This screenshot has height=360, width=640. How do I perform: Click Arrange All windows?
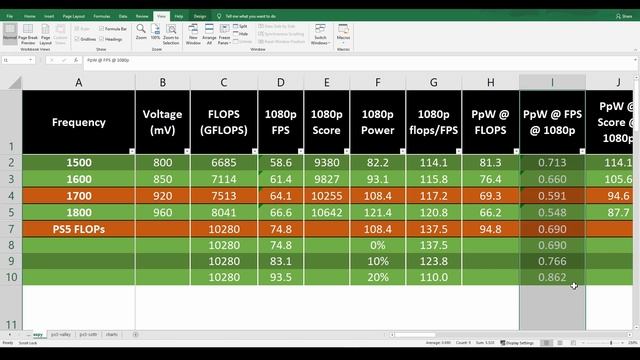209,34
